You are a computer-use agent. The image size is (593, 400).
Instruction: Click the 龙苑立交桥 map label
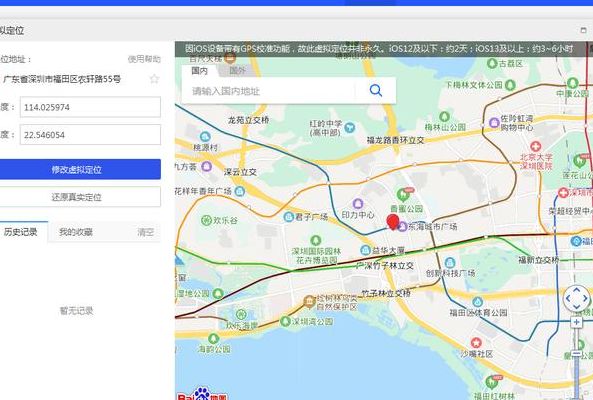(248, 120)
